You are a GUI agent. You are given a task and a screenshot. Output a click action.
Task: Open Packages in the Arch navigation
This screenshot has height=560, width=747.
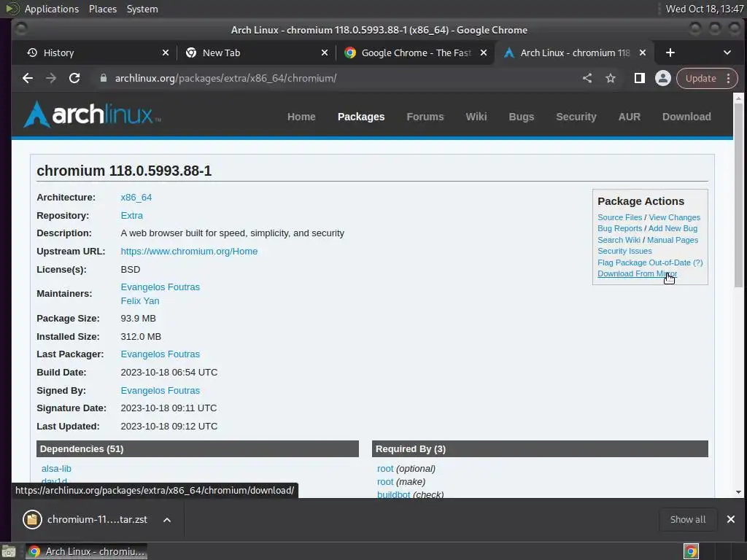coord(361,117)
